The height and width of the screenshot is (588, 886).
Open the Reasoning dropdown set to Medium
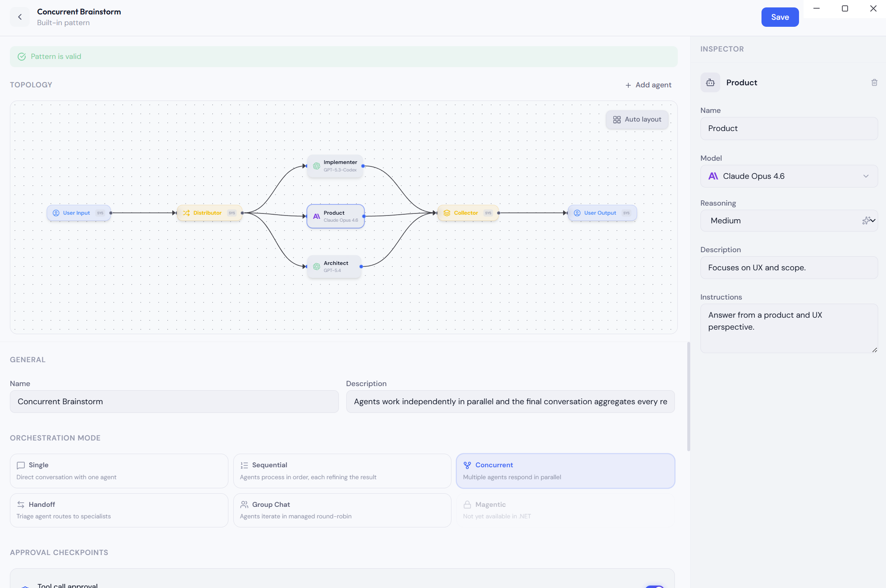click(789, 220)
